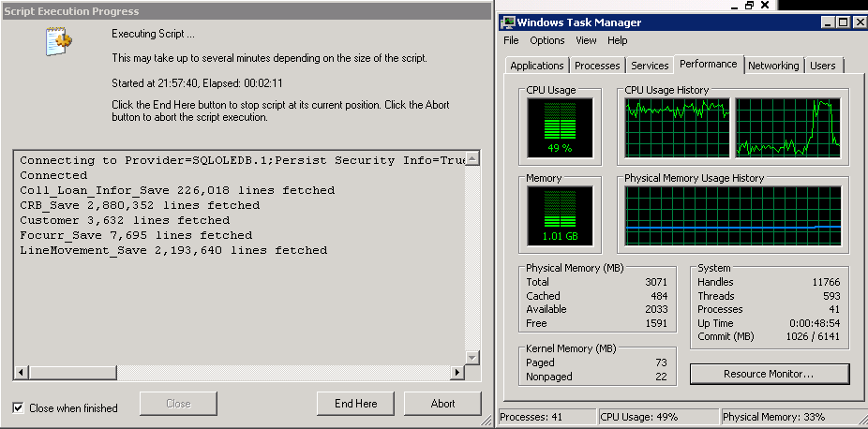Viewport: 868px width, 429px height.
Task: Click the Cached memory value 484
Action: click(x=659, y=296)
